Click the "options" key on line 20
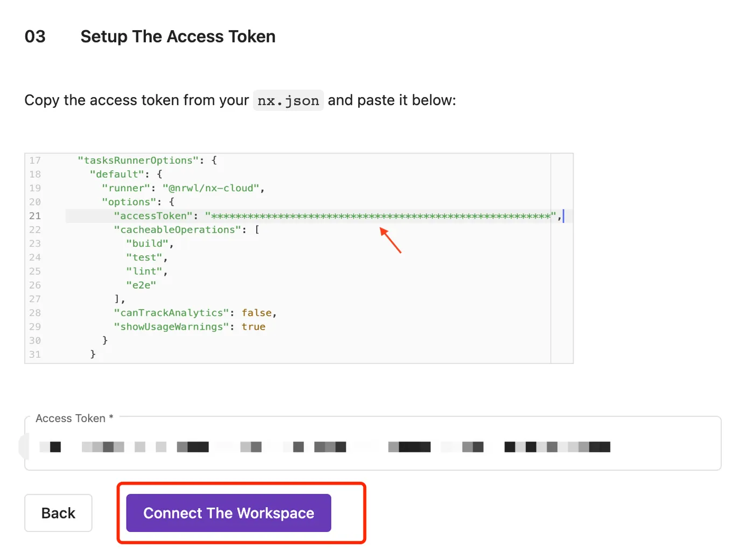This screenshot has height=560, width=754. (x=129, y=202)
